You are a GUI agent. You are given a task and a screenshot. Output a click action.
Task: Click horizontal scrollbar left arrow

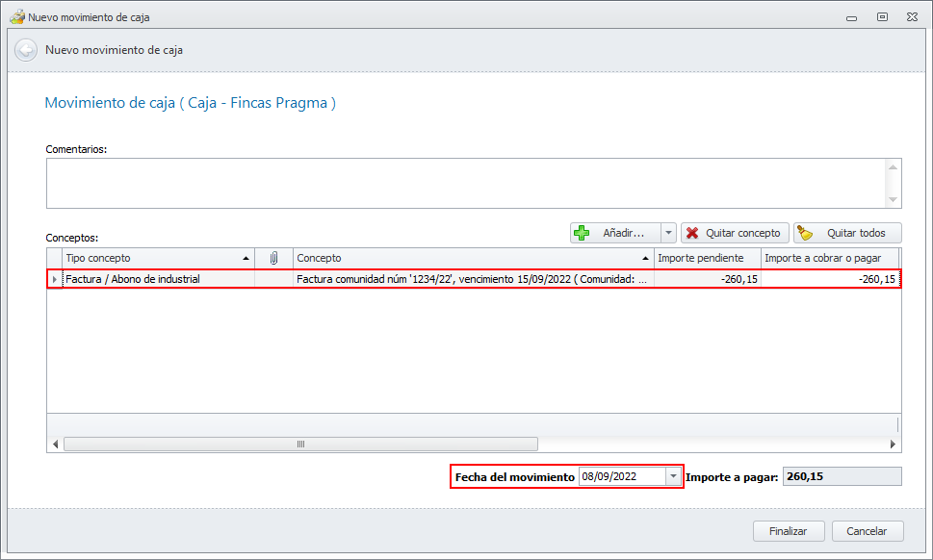[55, 445]
